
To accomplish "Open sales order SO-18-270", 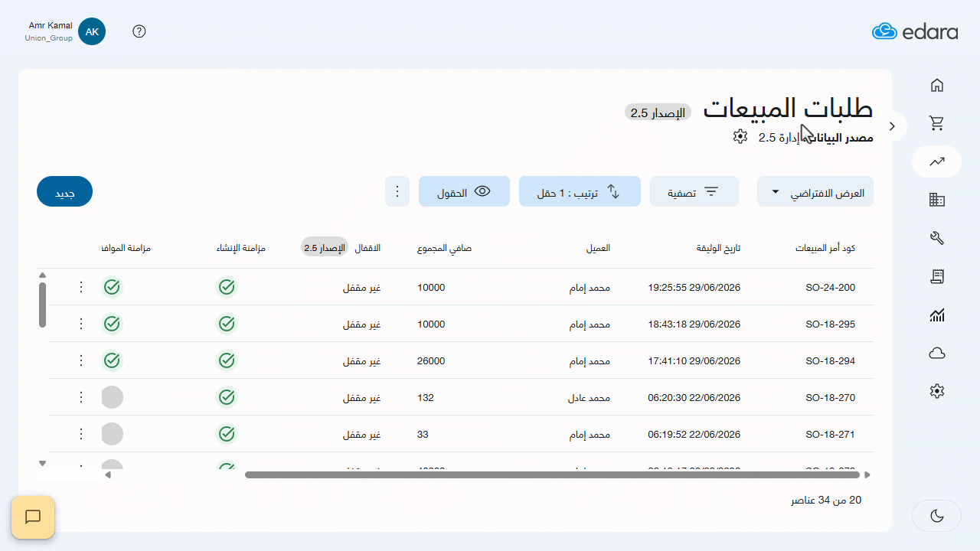I will [830, 398].
